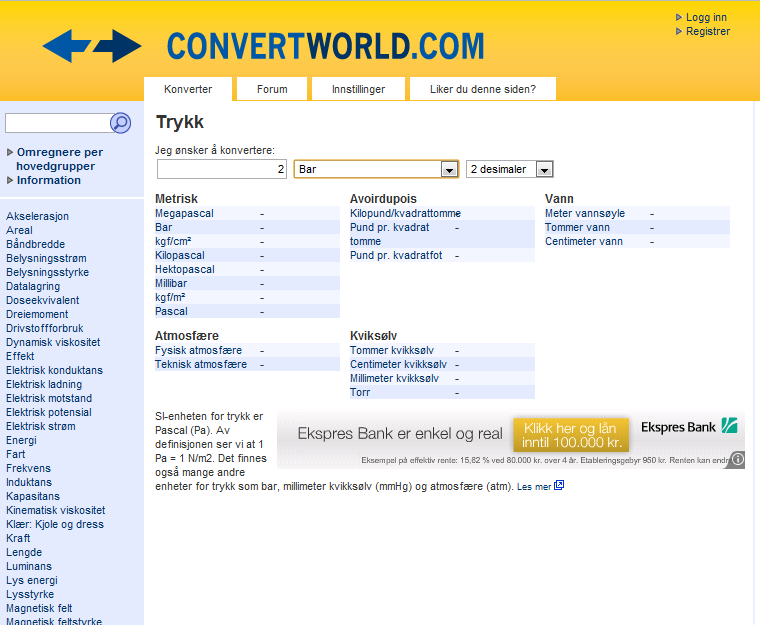760x625 pixels.
Task: Open Liker du denne siden? tab
Action: tap(483, 89)
